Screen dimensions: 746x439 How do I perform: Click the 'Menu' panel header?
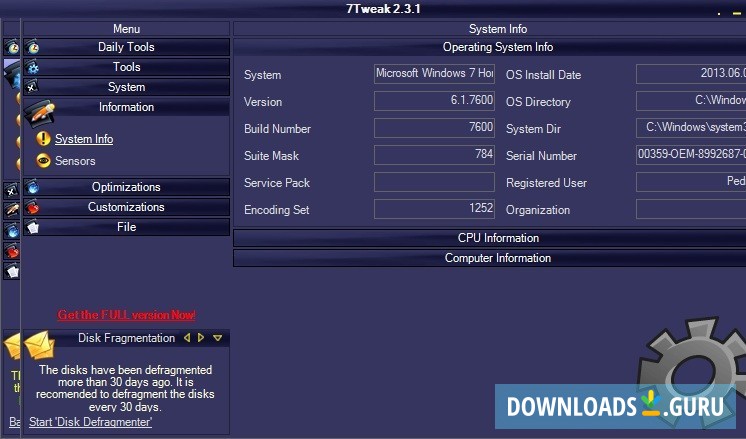[127, 29]
